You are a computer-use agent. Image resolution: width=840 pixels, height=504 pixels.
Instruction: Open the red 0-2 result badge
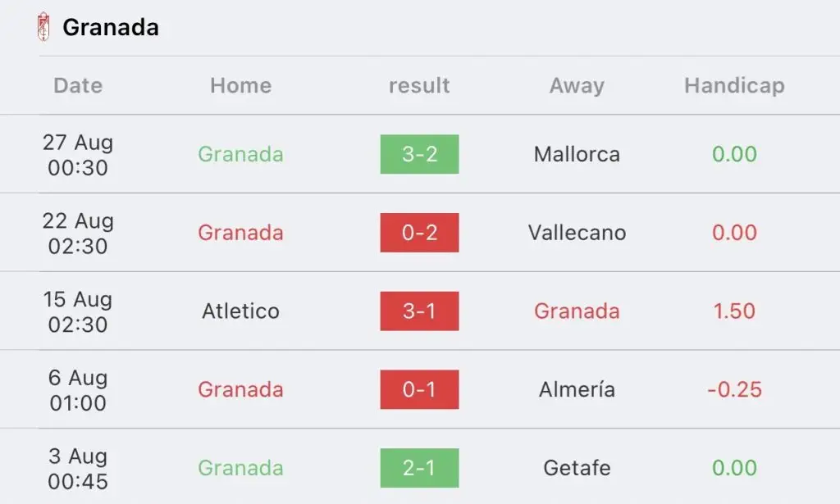tap(419, 233)
